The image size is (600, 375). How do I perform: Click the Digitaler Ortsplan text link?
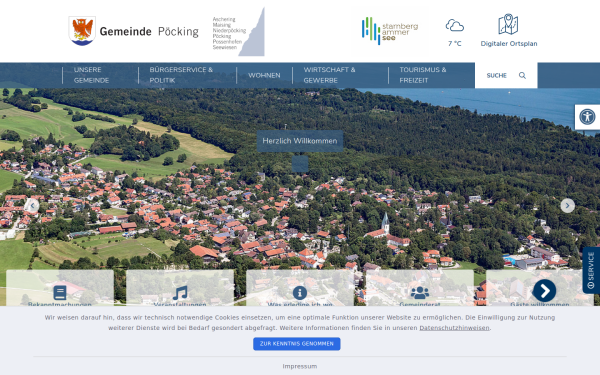point(509,44)
